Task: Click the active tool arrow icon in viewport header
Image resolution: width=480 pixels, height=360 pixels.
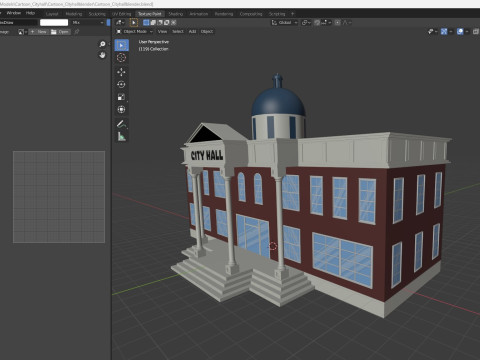Action: 134,23
